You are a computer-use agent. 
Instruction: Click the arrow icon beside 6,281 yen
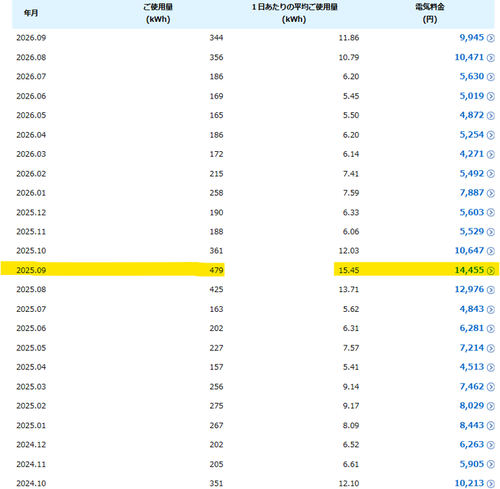(490, 329)
